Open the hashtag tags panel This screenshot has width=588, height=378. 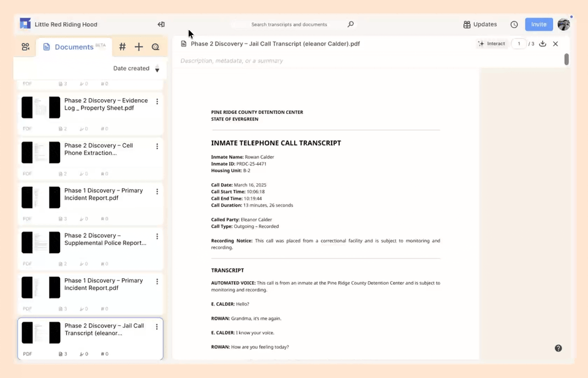click(x=123, y=47)
